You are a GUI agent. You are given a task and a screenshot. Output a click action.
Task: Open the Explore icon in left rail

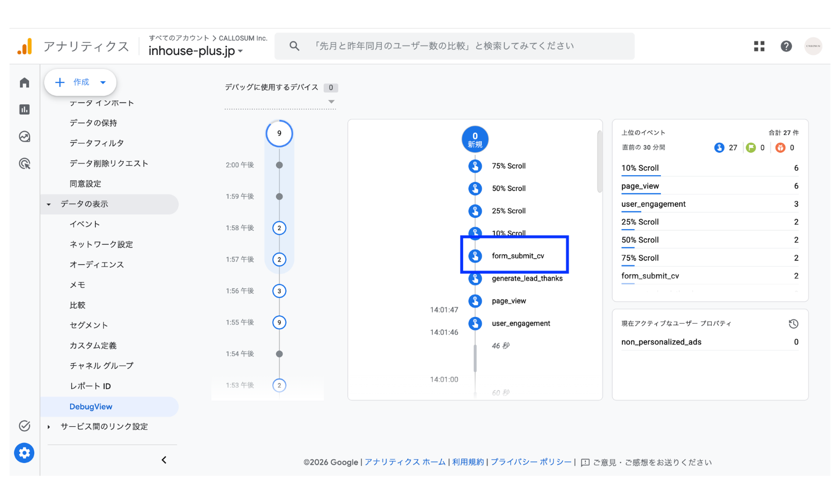(x=24, y=137)
